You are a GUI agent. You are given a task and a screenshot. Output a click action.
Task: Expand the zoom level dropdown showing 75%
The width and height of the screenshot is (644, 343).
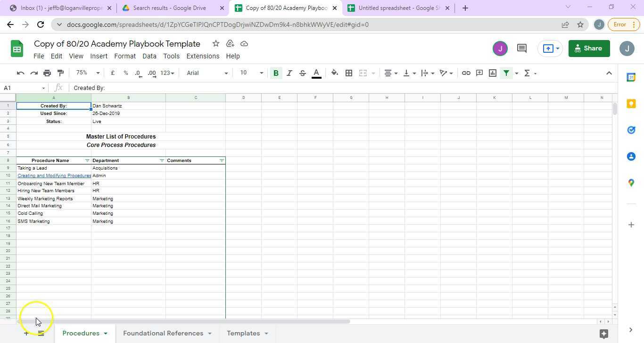(x=87, y=73)
